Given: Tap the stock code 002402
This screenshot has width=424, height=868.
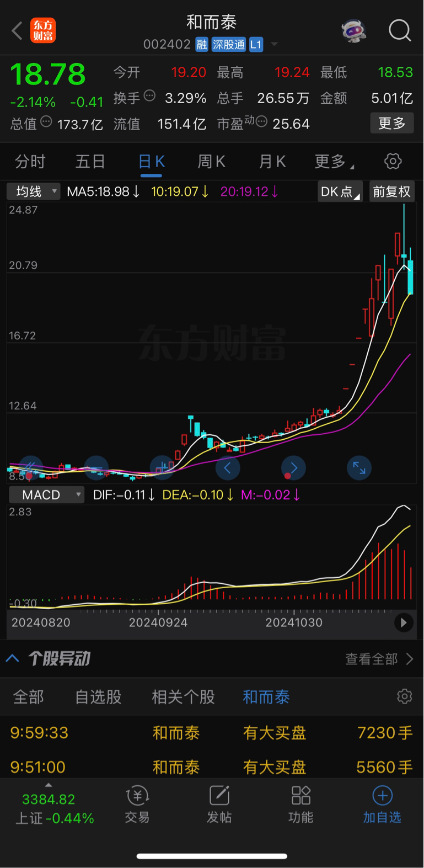Looking at the screenshot, I should (167, 45).
